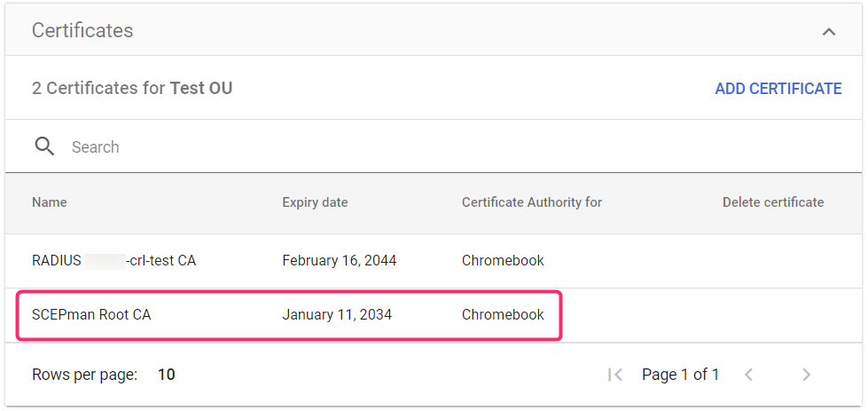The width and height of the screenshot is (868, 411).
Task: Open the Rows per page dropdown
Action: coord(166,375)
